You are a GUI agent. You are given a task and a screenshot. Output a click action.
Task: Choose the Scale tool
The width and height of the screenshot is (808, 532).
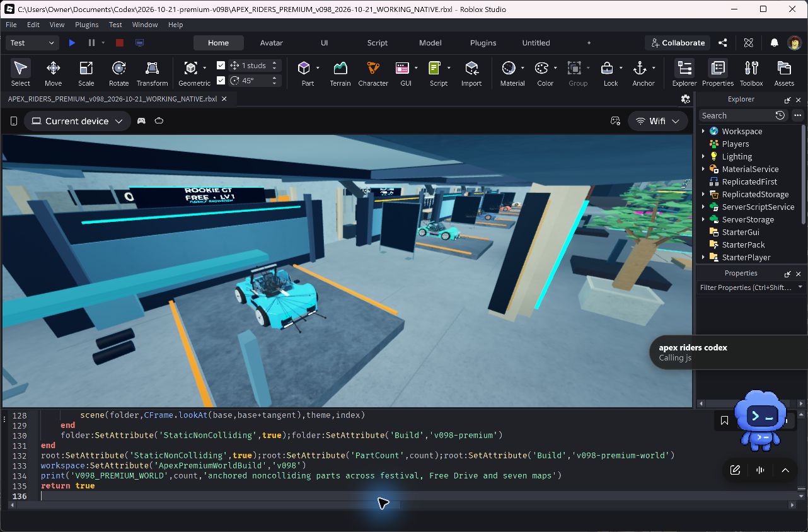(86, 73)
